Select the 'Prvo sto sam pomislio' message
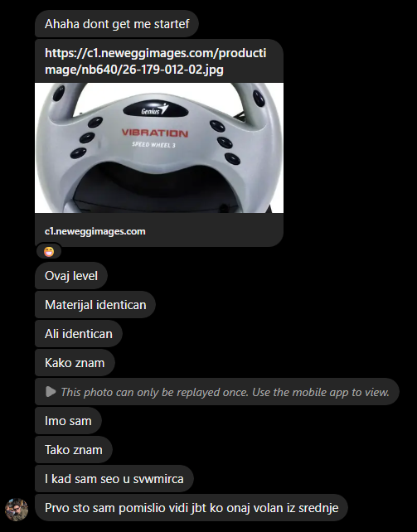 pos(192,508)
